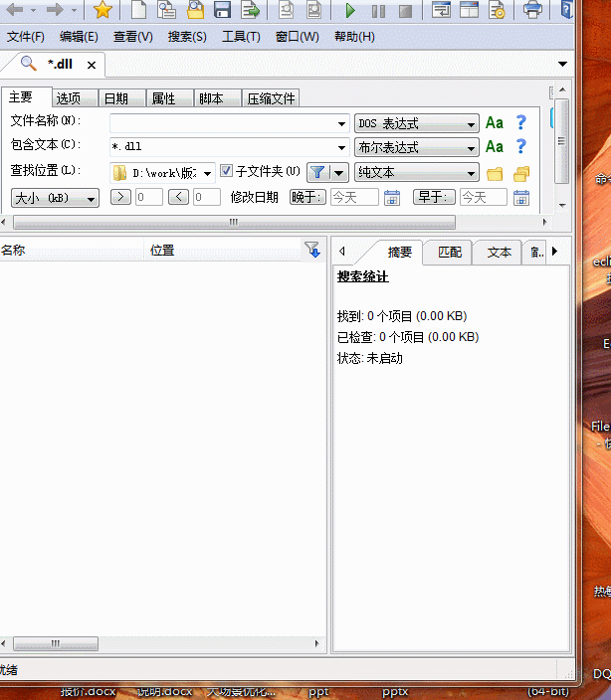Close the *.dll search tab

pos(92,66)
